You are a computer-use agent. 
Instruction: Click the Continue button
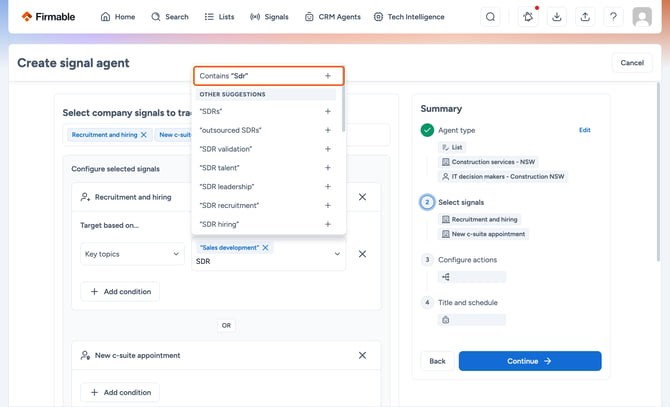530,361
